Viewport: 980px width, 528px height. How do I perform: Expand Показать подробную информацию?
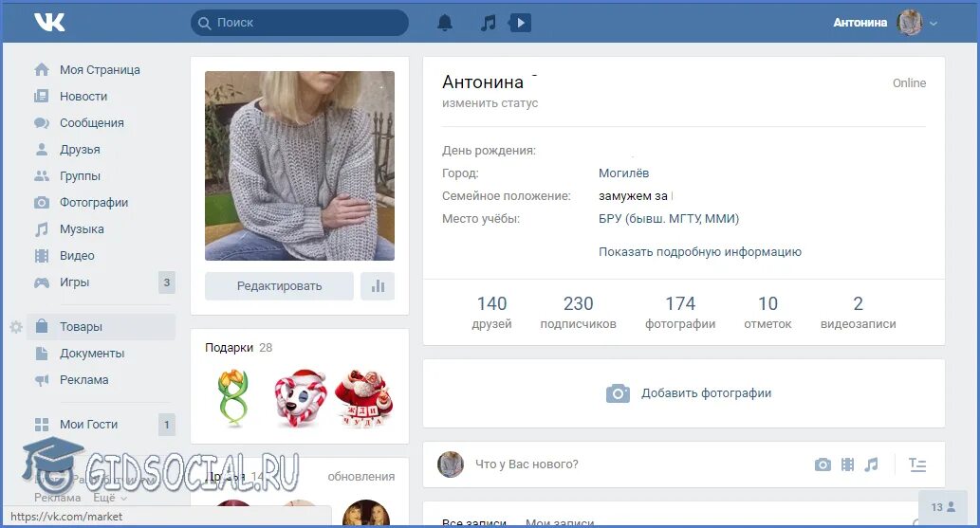[700, 252]
